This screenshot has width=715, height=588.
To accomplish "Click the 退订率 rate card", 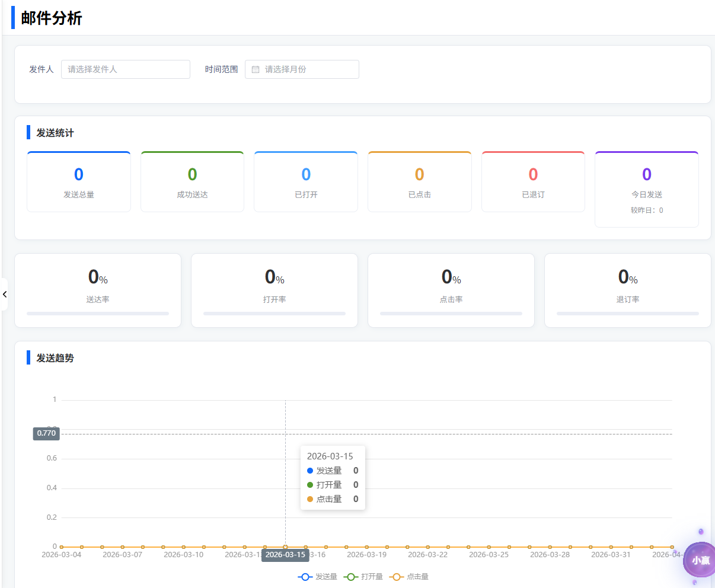I will point(628,290).
